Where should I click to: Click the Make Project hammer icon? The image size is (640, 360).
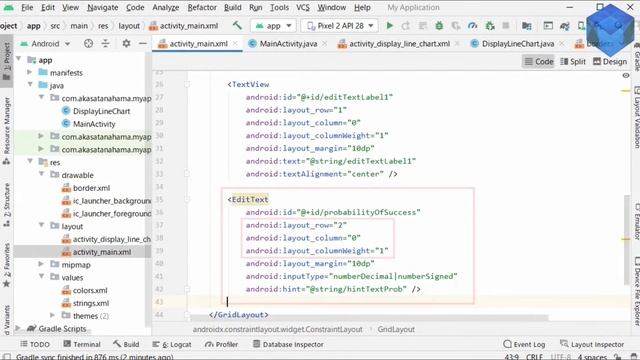(237, 25)
